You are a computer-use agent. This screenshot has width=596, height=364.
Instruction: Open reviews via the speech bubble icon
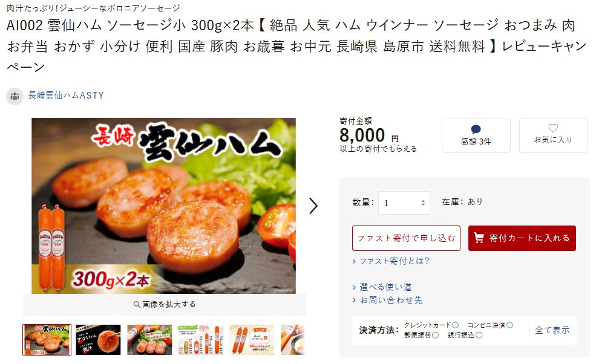(x=476, y=129)
